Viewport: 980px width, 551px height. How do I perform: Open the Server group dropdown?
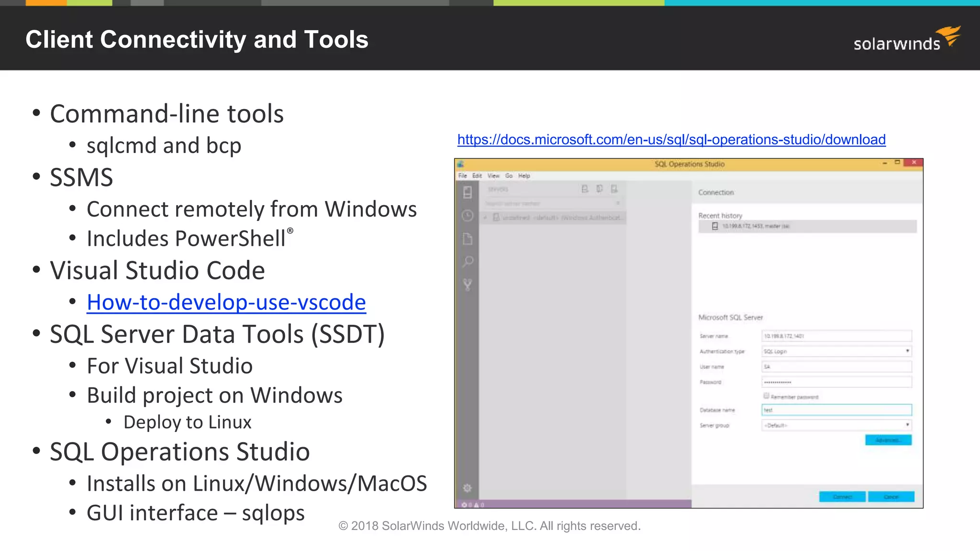[836, 425]
